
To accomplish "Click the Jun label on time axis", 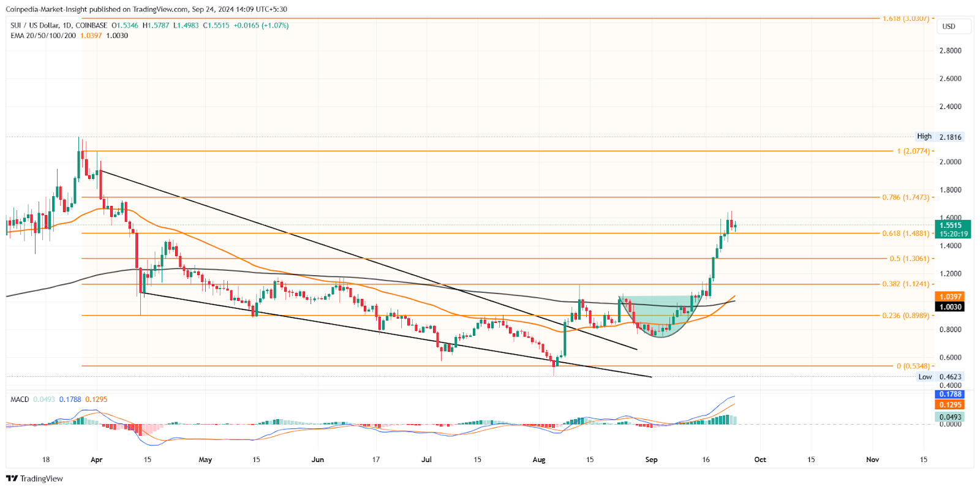I will pyautogui.click(x=317, y=460).
